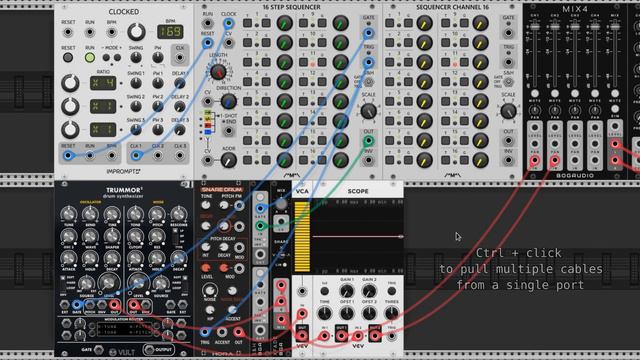Click step 1 value knob in 16 Step Sequencer
The height and width of the screenshot is (360, 640).
(x=284, y=23)
